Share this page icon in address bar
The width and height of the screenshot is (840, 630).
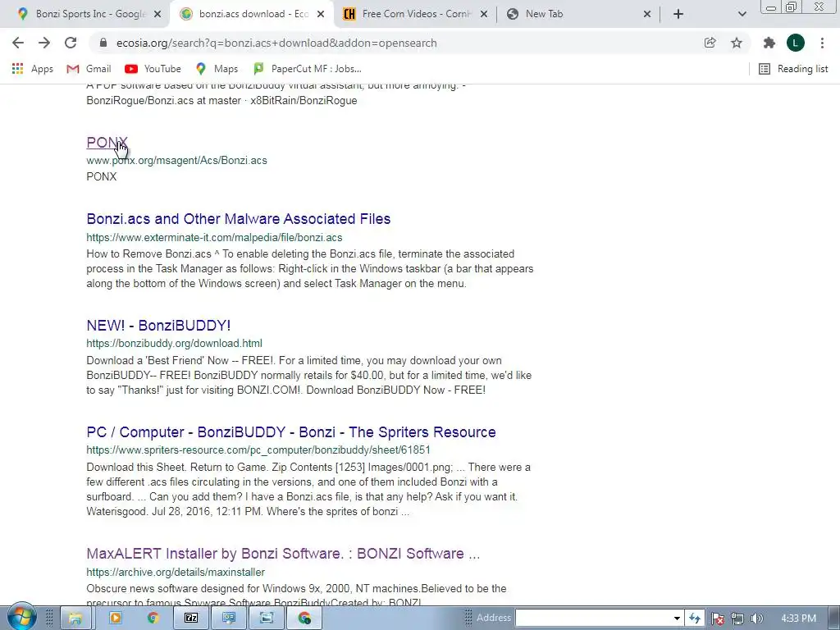pyautogui.click(x=710, y=43)
